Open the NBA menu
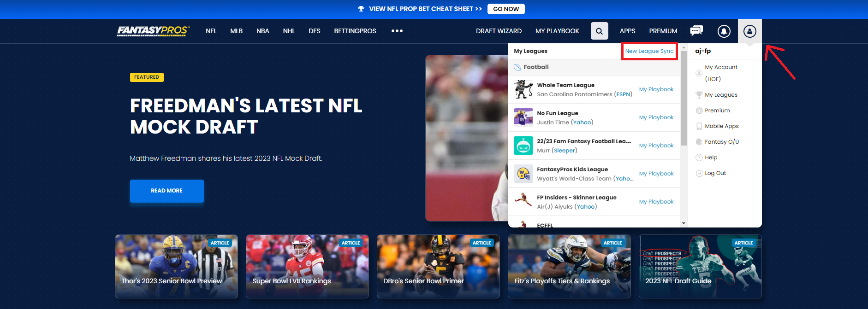The image size is (868, 309). (x=263, y=31)
